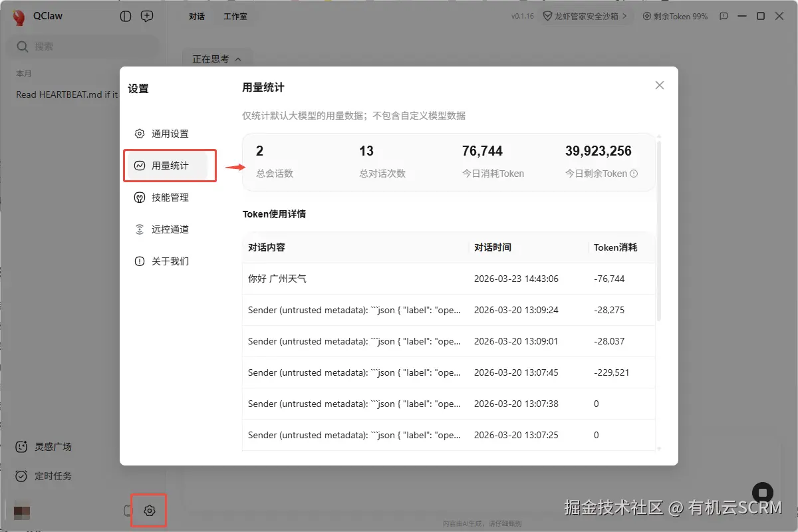This screenshot has width=798, height=532.
Task: Click the chart icon beside 用量统计
Action: click(140, 166)
